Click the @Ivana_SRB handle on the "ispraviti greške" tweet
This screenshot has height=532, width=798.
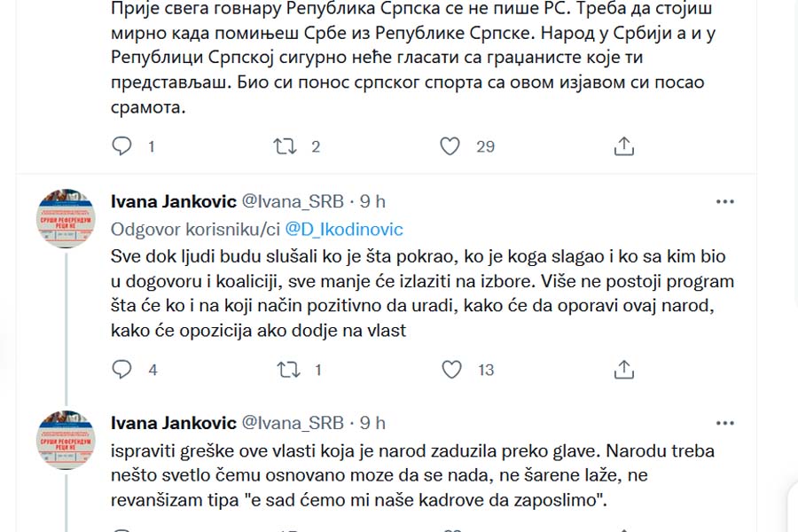(292, 423)
